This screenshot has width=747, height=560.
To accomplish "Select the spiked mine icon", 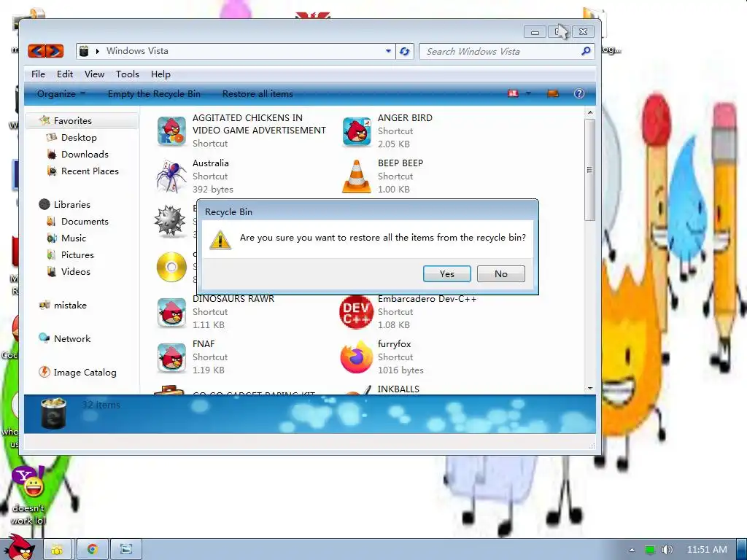I will [x=170, y=221].
